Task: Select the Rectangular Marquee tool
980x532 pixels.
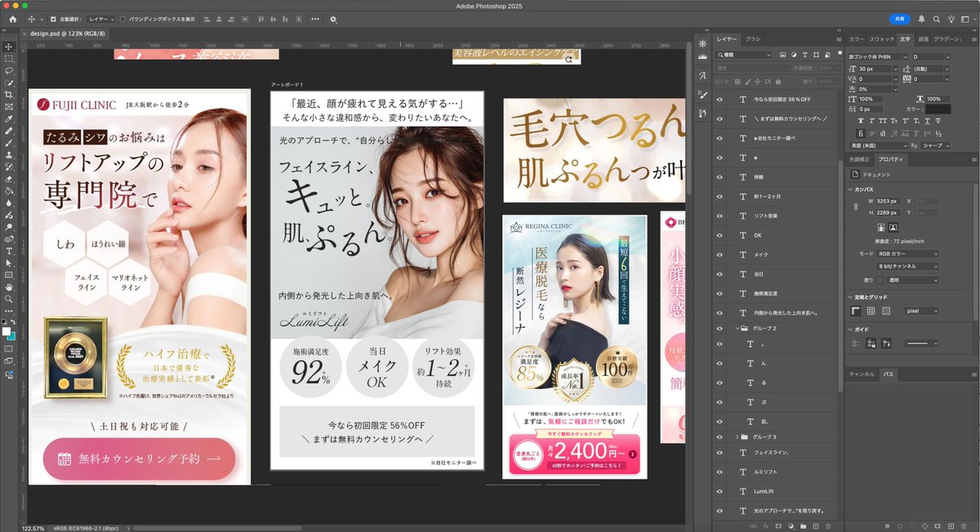Action: [x=8, y=60]
